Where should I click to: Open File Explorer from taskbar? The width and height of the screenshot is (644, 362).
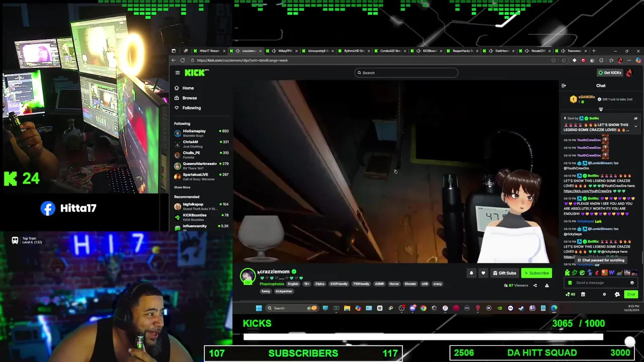click(347, 308)
